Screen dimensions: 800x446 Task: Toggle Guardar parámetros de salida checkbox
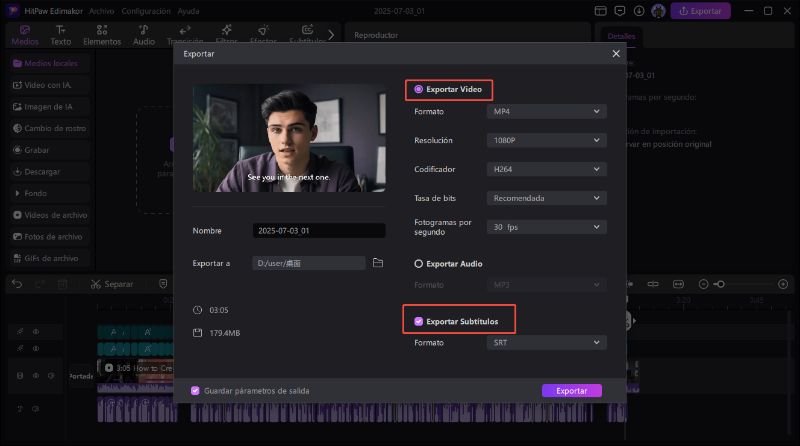coord(195,391)
